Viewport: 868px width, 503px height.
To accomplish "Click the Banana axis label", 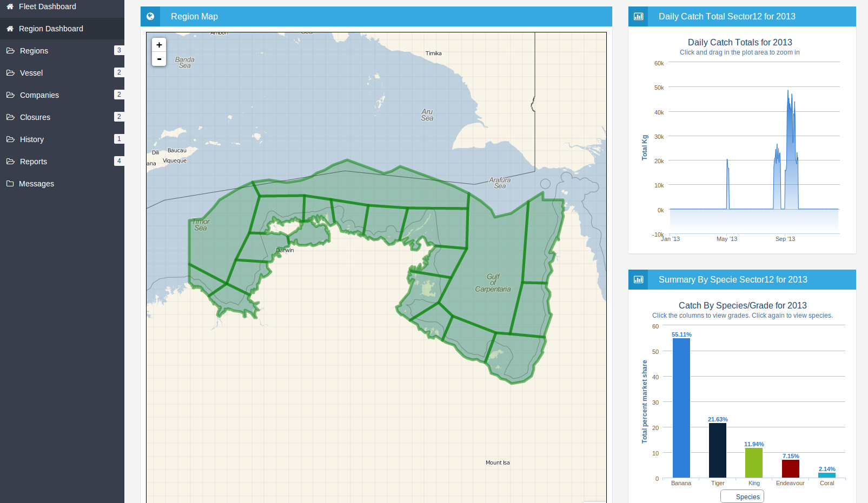I will click(681, 483).
